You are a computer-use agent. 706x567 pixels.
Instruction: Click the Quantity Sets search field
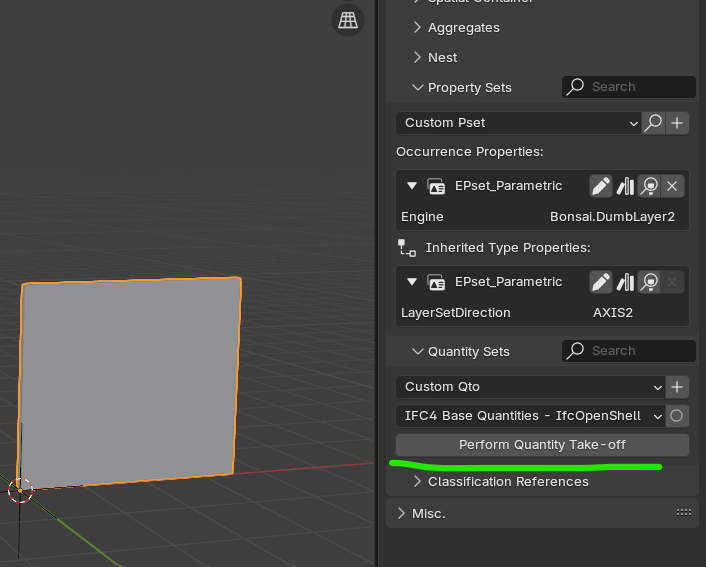pos(629,350)
